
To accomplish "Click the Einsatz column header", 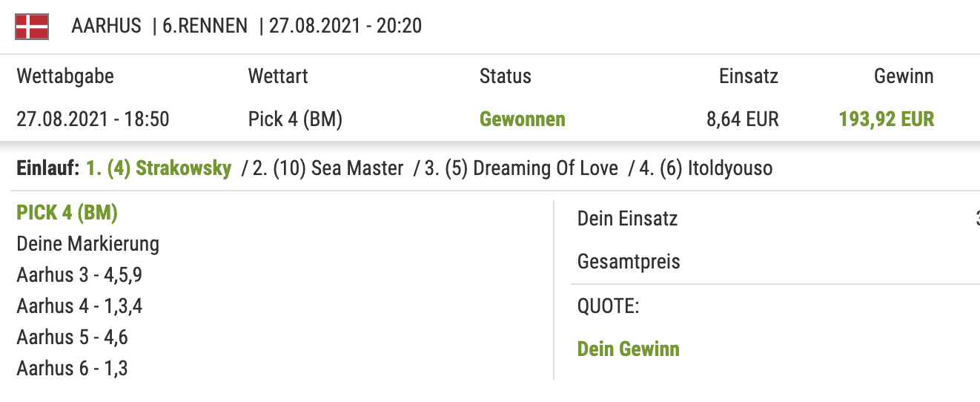I will pos(749,76).
